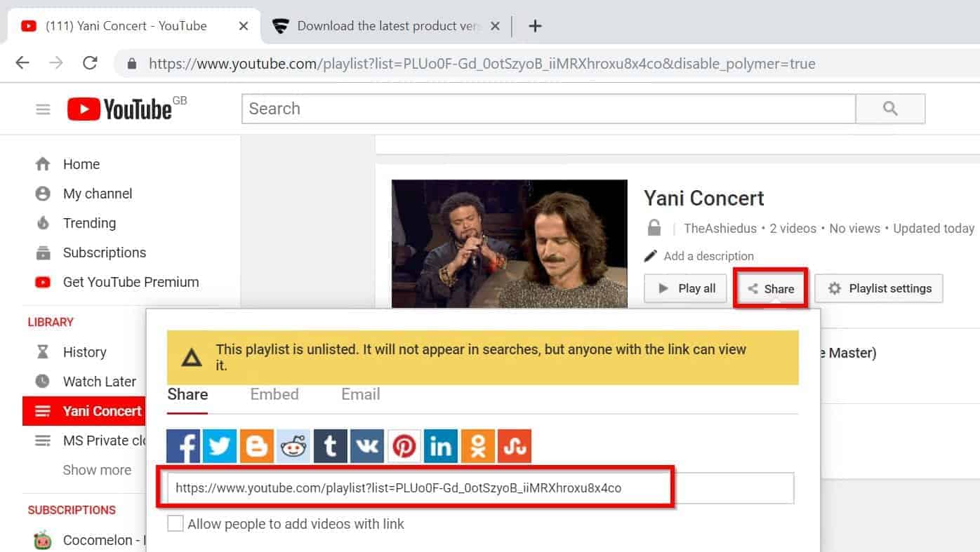
Task: Open the YouTube search button
Action: [889, 108]
